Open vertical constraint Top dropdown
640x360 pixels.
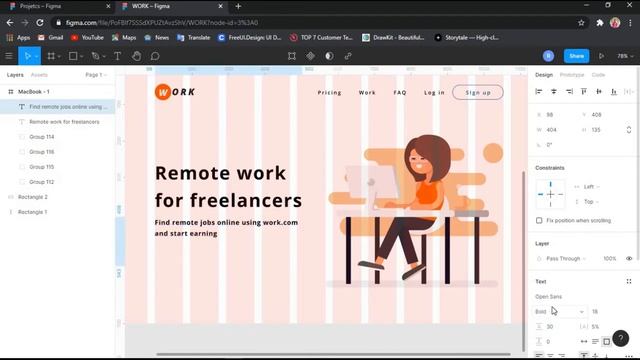(591, 202)
